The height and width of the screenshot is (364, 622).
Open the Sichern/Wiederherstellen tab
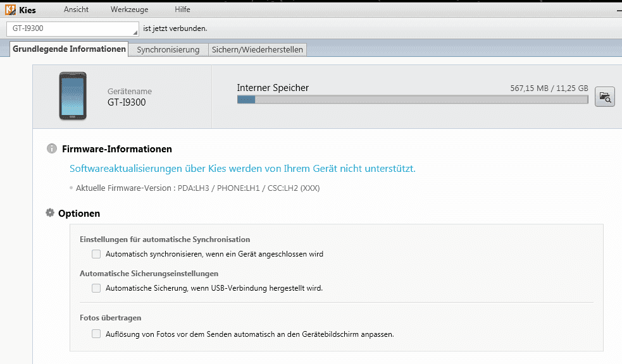258,50
